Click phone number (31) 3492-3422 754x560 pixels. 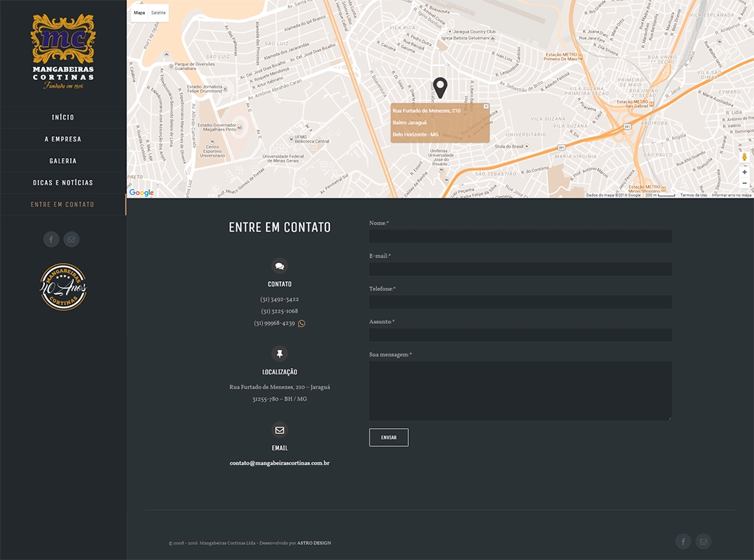[x=279, y=299]
